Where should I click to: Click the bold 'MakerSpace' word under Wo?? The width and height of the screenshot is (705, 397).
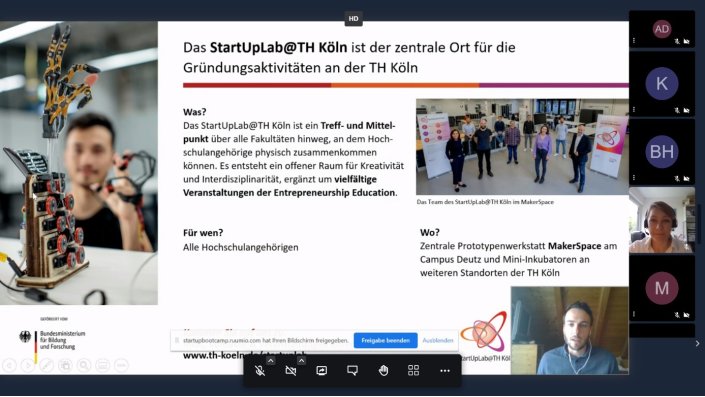coord(575,246)
